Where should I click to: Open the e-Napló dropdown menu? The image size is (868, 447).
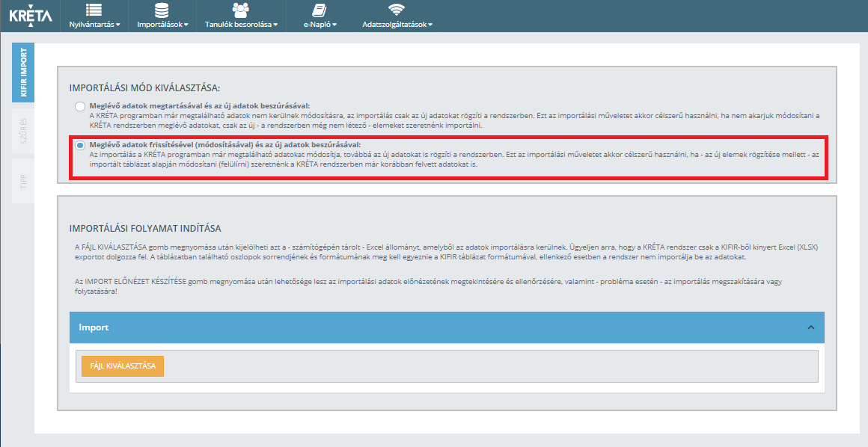tap(320, 25)
